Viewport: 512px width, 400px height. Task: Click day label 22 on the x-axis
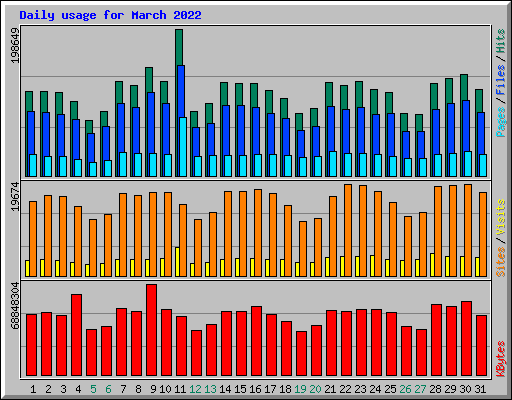pos(345,389)
